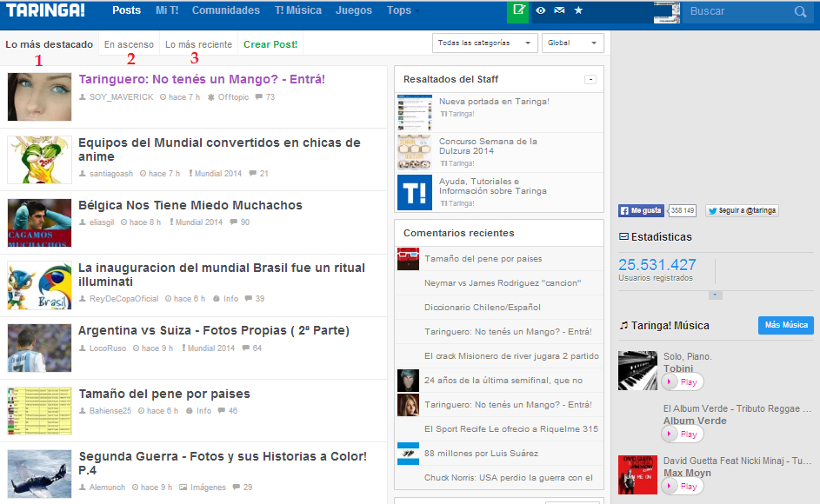Play the David Guetta Feat Nicki Minaj track
The image size is (820, 504).
point(683,487)
